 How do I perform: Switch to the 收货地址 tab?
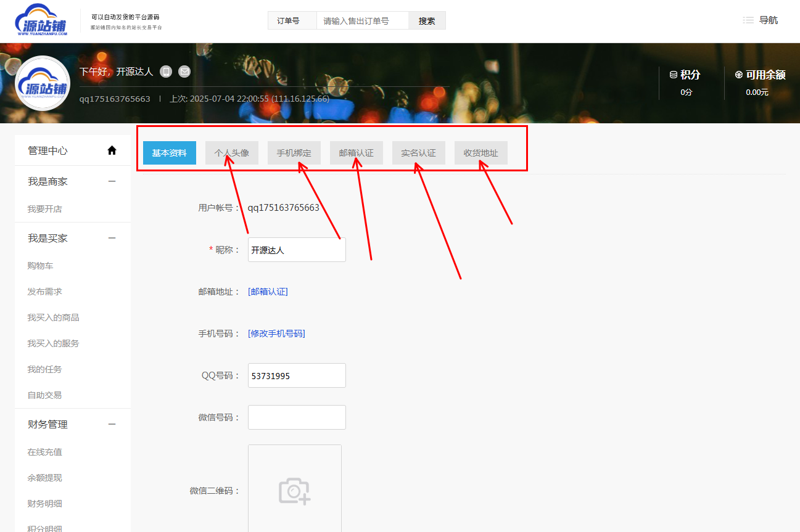[x=481, y=153]
